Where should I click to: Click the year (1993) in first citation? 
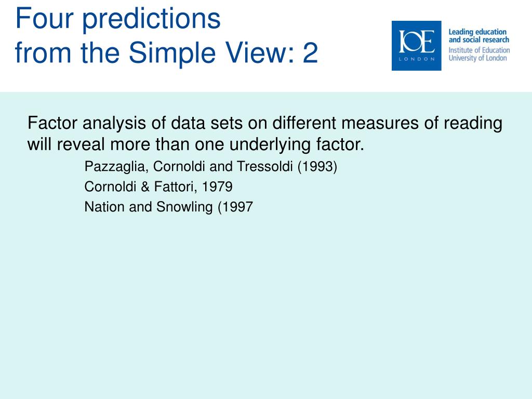317,167
